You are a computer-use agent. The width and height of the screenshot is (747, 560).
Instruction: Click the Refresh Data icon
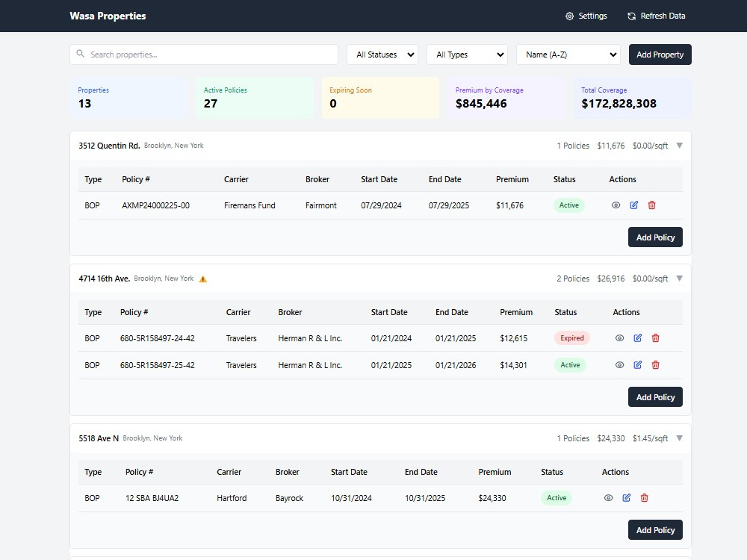pyautogui.click(x=632, y=16)
